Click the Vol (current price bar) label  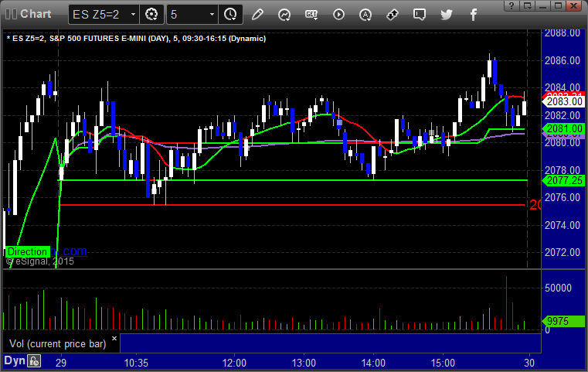pos(58,344)
